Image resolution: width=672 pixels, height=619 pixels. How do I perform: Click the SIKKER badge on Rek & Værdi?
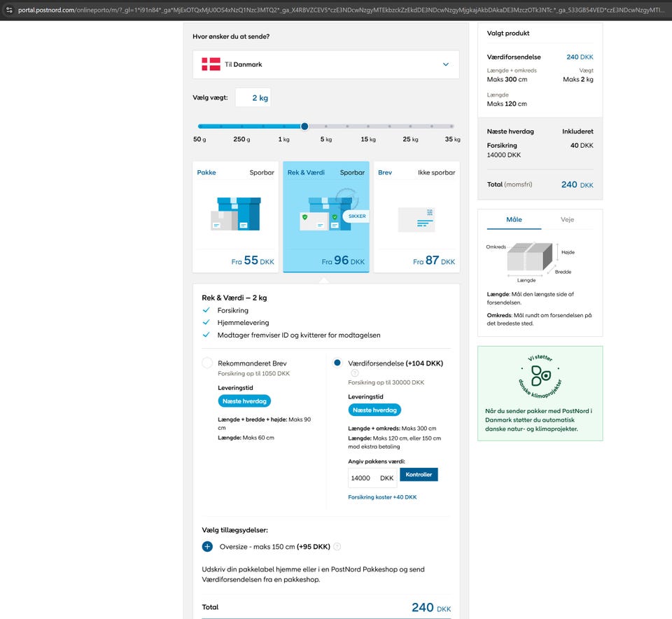(356, 216)
